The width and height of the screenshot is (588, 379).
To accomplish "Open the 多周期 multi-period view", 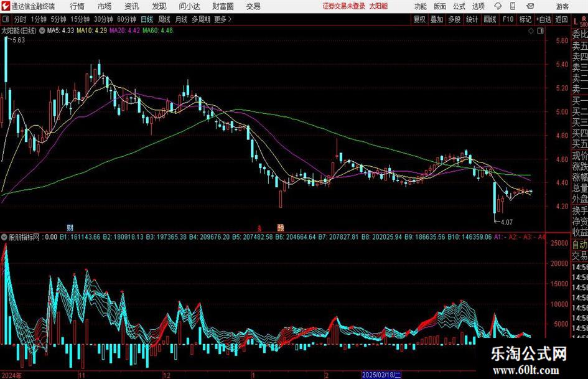I will tap(201, 19).
